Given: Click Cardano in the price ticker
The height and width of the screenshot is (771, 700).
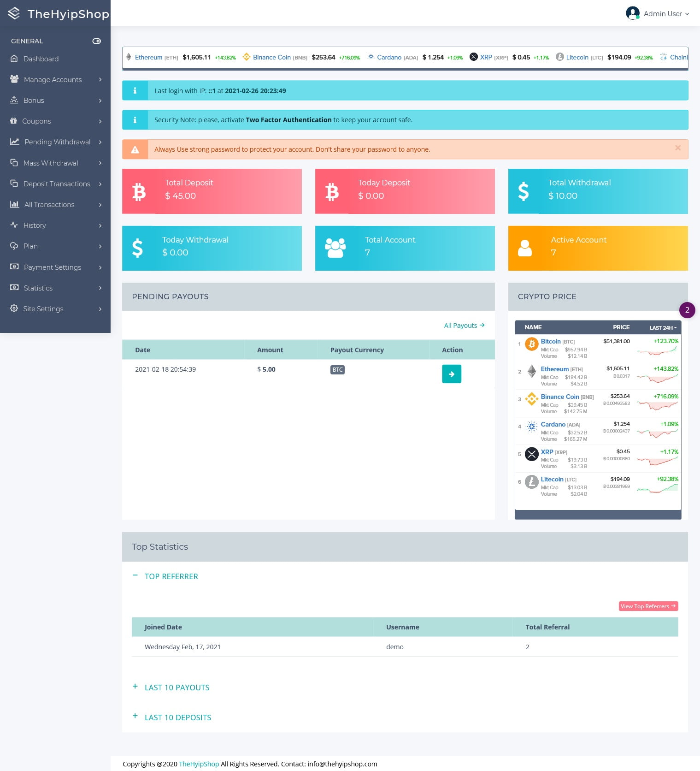Looking at the screenshot, I should pos(389,57).
